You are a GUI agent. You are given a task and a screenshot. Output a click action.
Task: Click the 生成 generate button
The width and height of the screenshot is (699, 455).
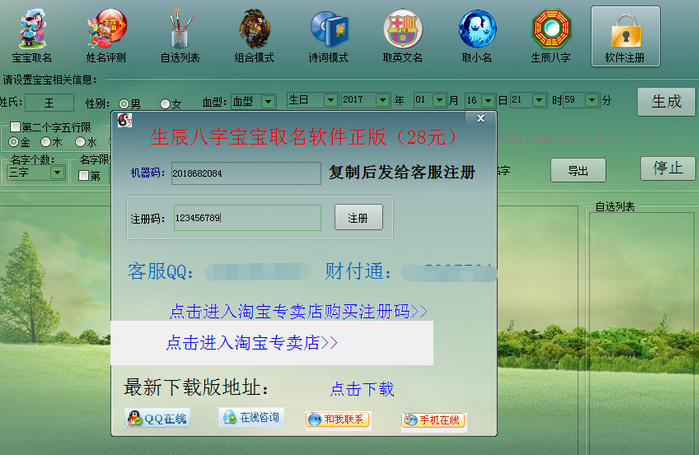click(666, 102)
